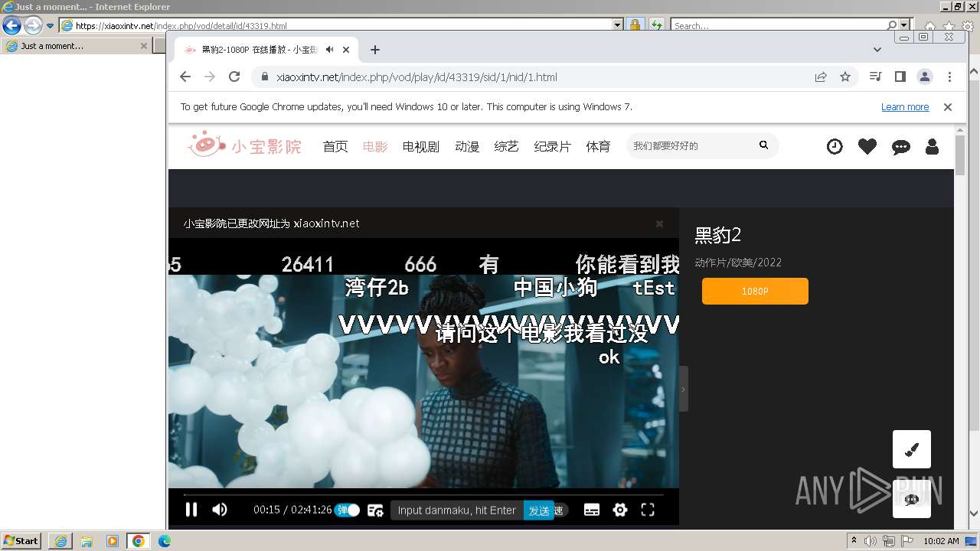Open a new Chrome tab

[374, 50]
